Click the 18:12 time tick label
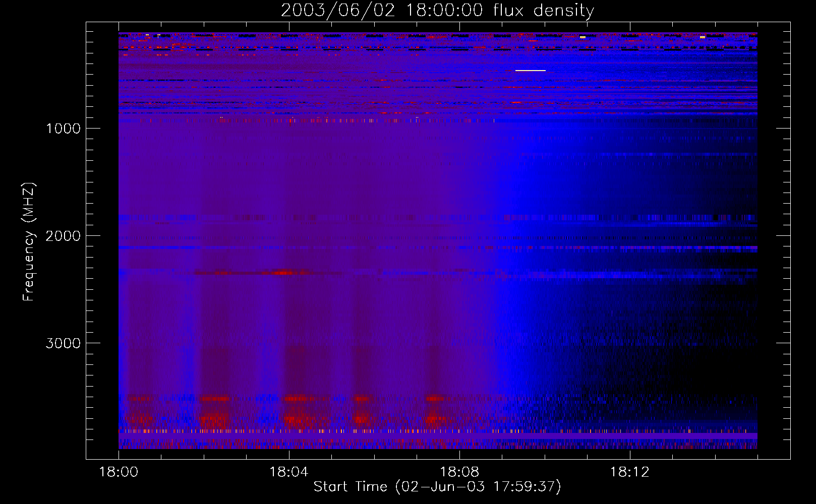Viewport: 816px width, 504px height. (x=630, y=472)
